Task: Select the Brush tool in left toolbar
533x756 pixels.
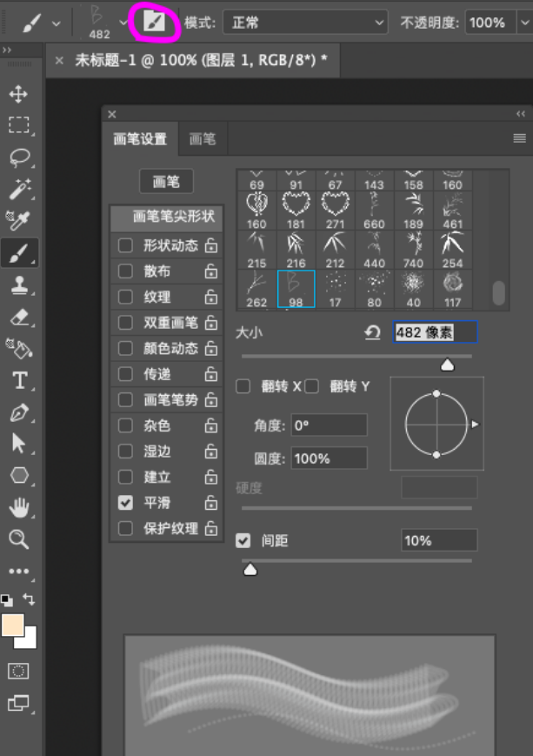Action: coord(19,252)
